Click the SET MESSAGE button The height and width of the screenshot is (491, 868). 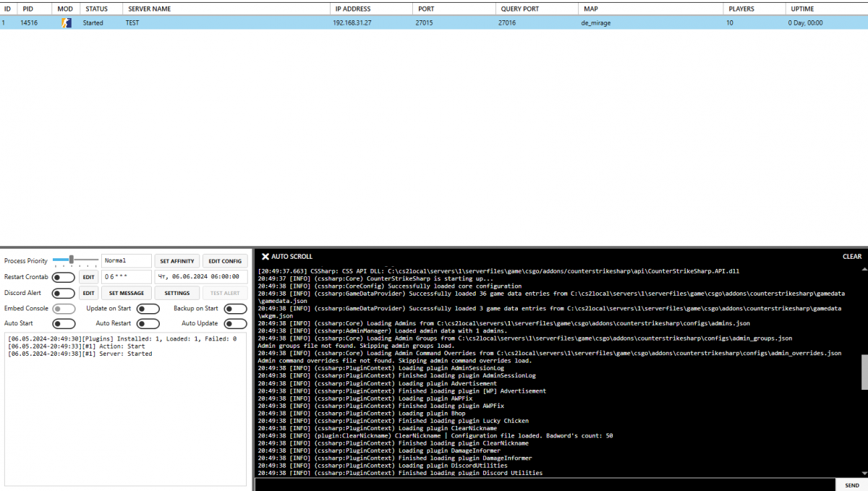pos(127,294)
